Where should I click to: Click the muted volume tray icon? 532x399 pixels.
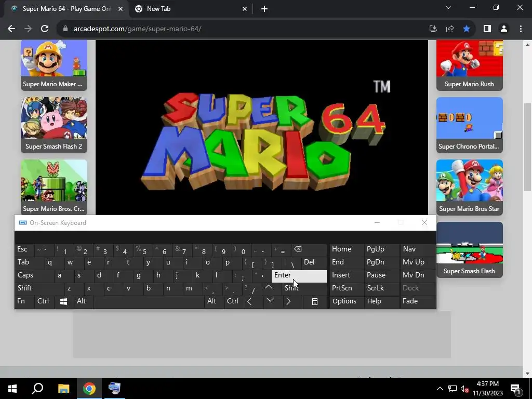point(464,389)
